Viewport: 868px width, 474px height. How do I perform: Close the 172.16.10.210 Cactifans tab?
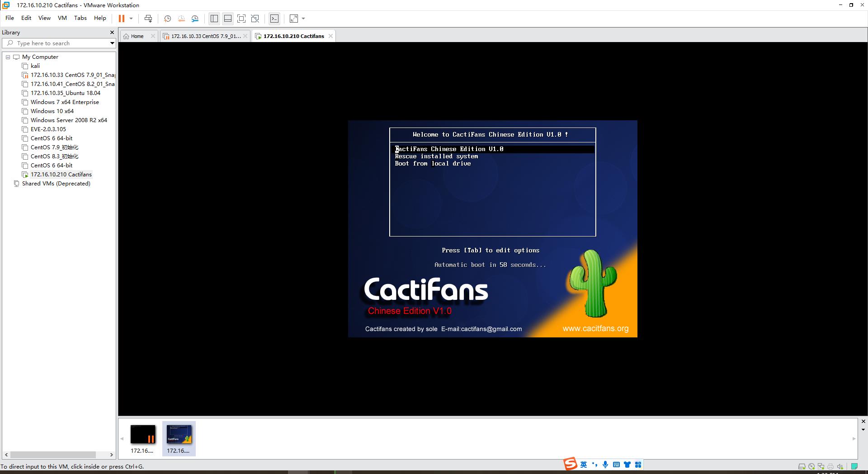tap(330, 36)
